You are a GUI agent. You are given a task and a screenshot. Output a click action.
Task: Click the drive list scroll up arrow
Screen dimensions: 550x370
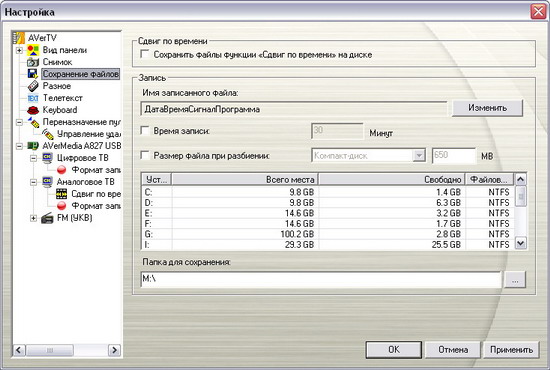click(521, 179)
